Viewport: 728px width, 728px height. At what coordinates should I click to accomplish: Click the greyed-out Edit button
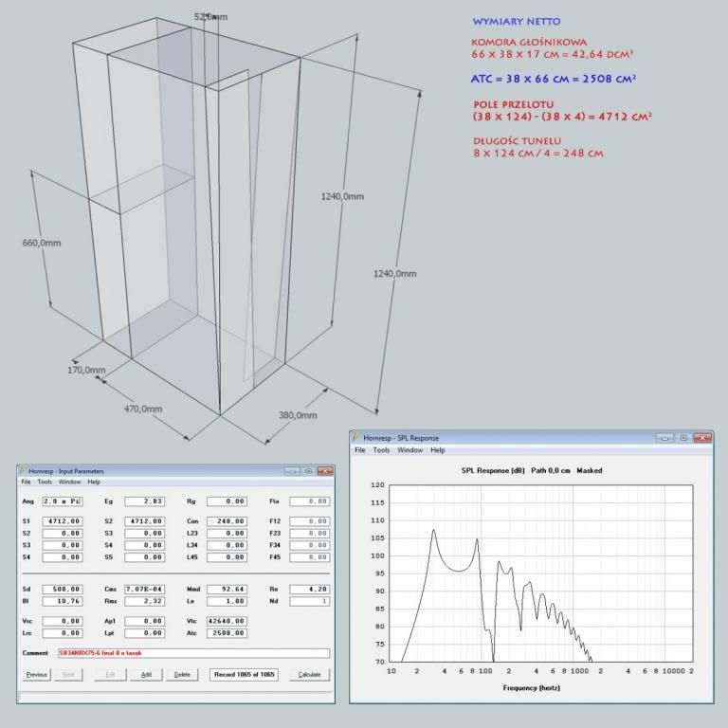(x=110, y=675)
